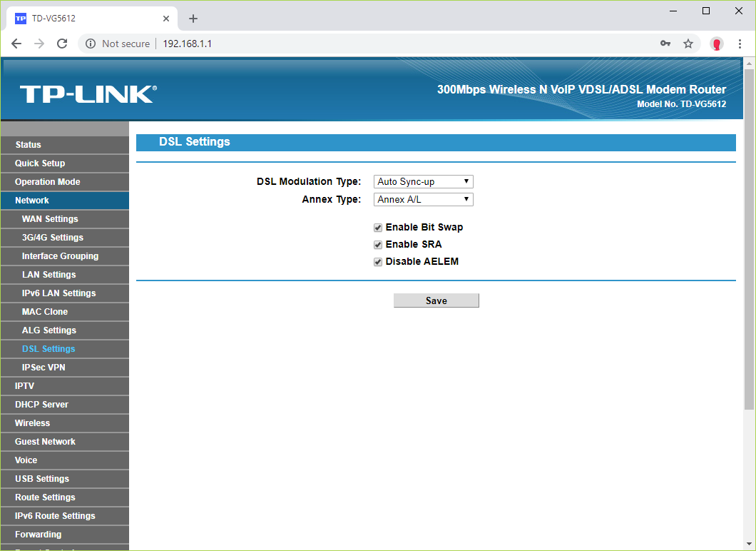Open MAC Clone page
The width and height of the screenshot is (756, 551).
65,312
